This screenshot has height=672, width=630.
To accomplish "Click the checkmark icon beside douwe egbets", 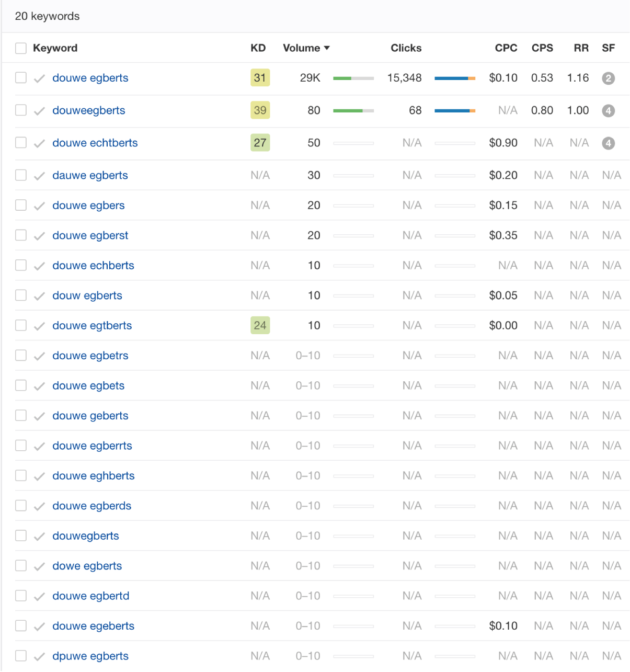I will (x=39, y=386).
